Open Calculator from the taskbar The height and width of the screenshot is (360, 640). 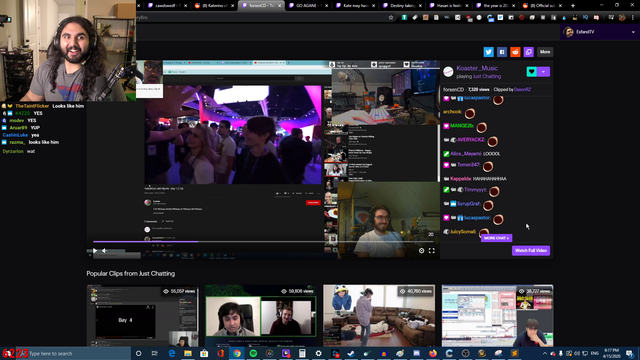302,353
